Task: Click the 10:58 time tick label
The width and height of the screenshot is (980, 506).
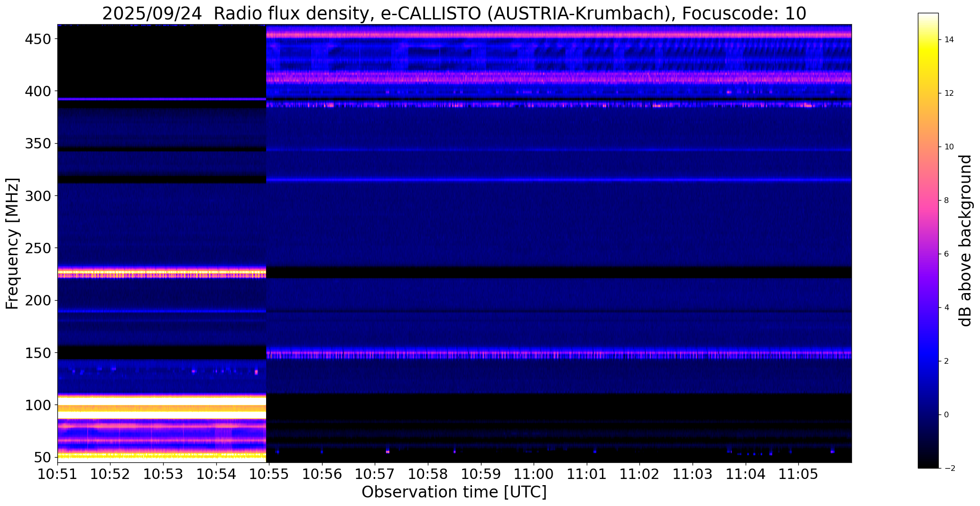Action: pos(428,474)
